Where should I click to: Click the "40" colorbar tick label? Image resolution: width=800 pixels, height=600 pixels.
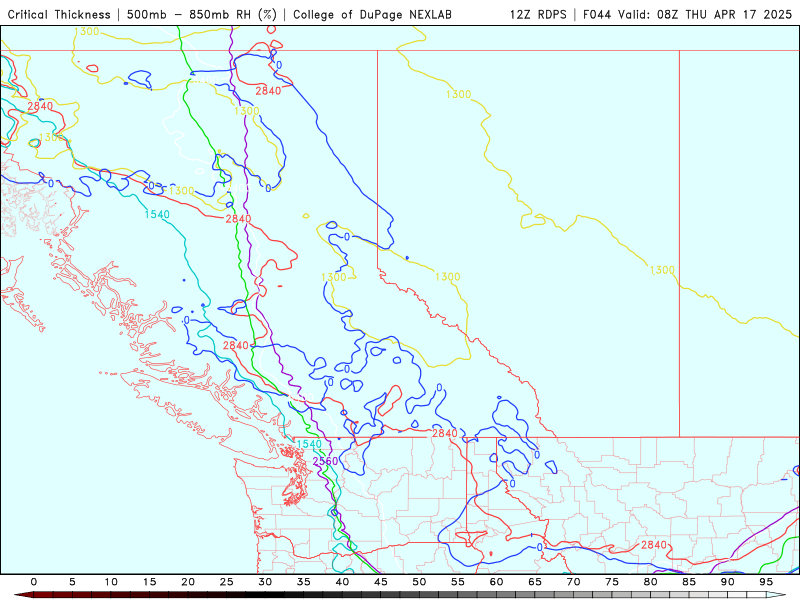click(x=342, y=582)
